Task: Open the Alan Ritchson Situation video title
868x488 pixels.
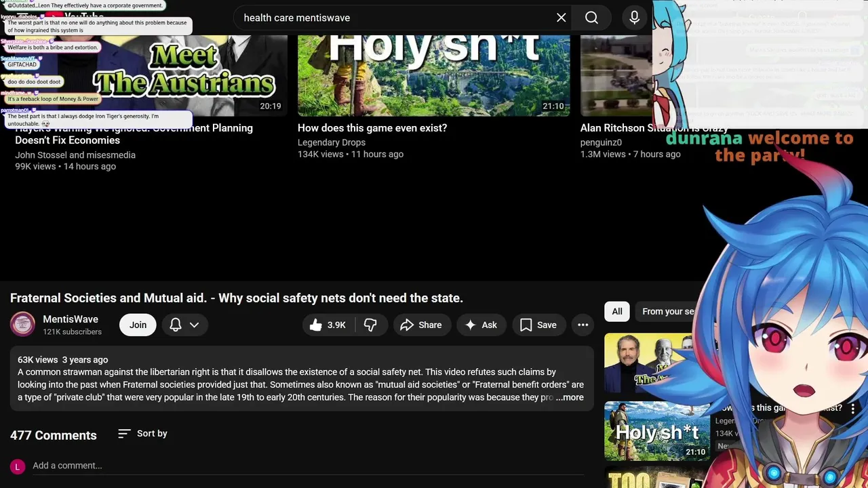Action: [654, 128]
